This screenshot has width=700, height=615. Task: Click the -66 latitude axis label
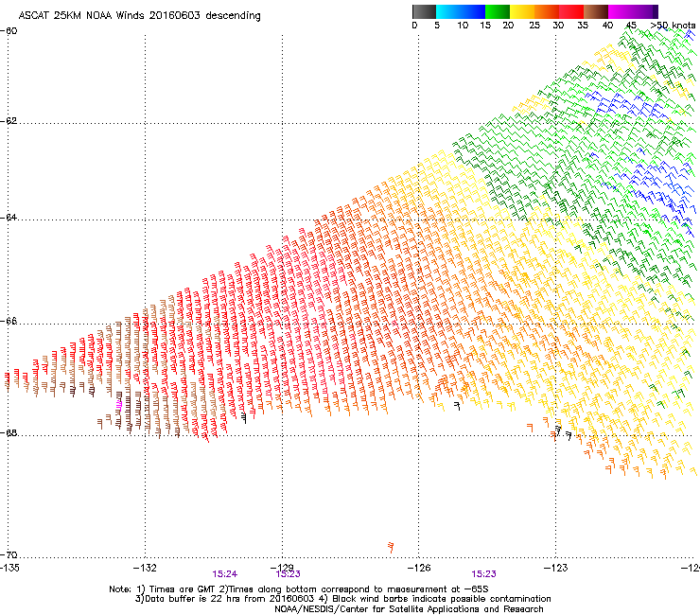pos(9,322)
